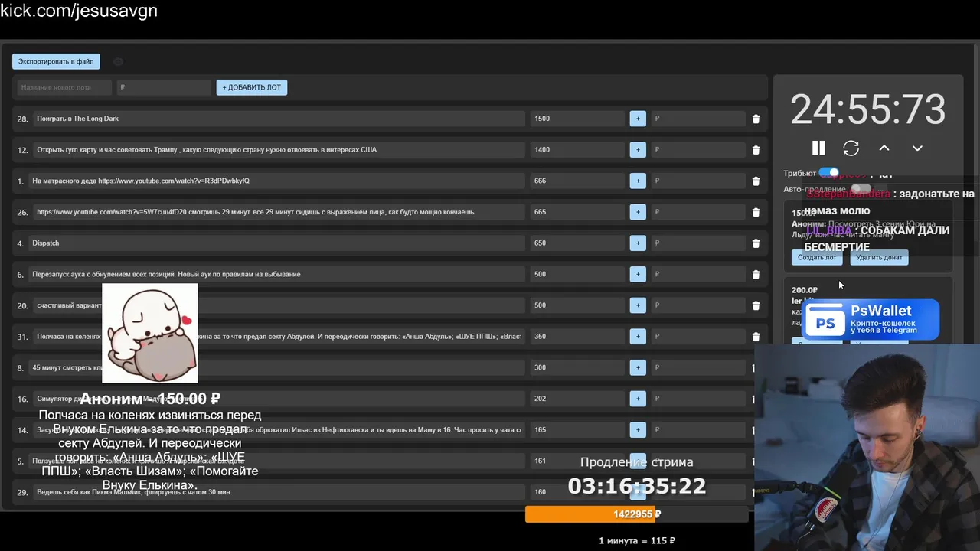
Task: Click plus button on the 165 row
Action: [638, 430]
